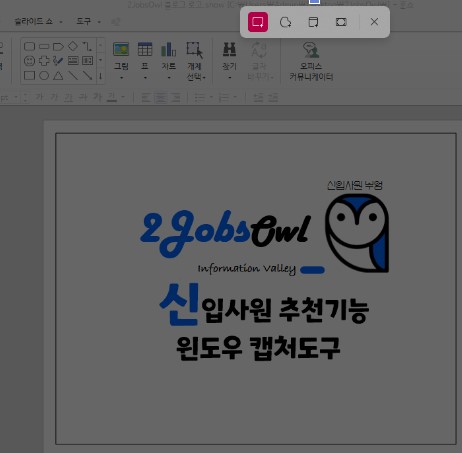Image resolution: width=462 pixels, height=453 pixels.
Task: Click the center align paragraph icon
Action: (161, 98)
